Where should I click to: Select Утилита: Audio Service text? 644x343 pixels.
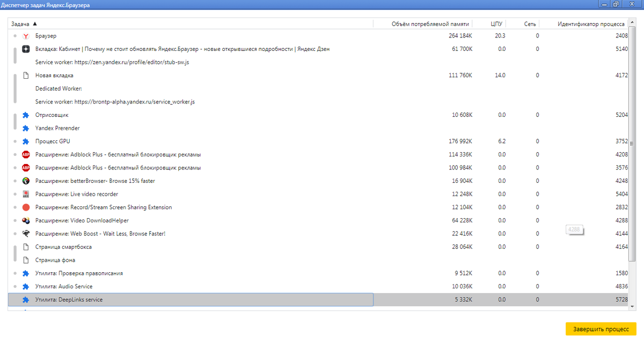(64, 286)
